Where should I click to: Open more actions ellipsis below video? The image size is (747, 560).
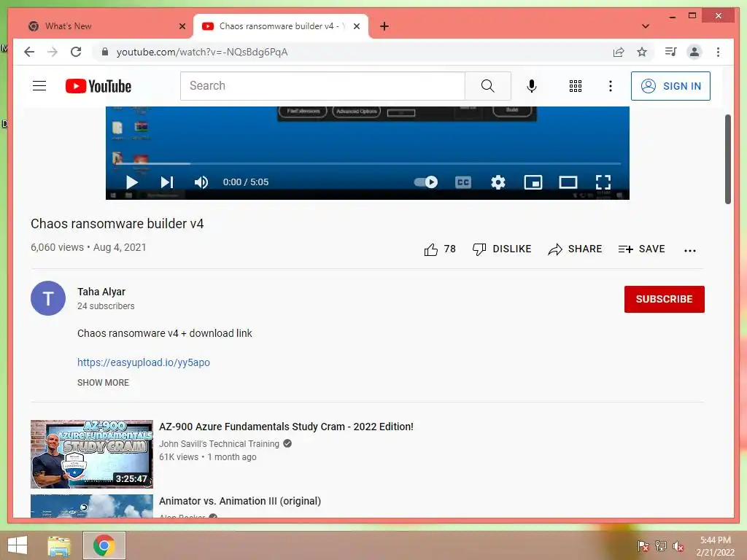click(x=690, y=251)
